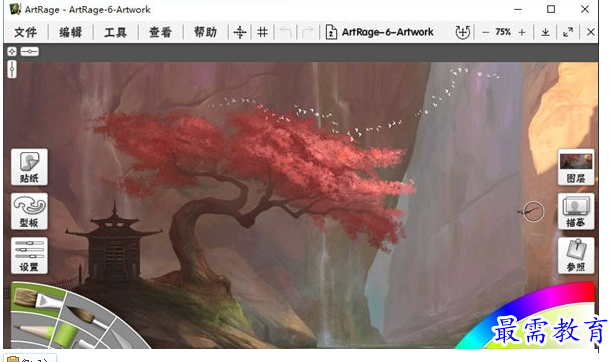Viewport: 616px width, 362px height.
Task: Toggle fullscreen with the expand arrows icon
Action: [568, 32]
